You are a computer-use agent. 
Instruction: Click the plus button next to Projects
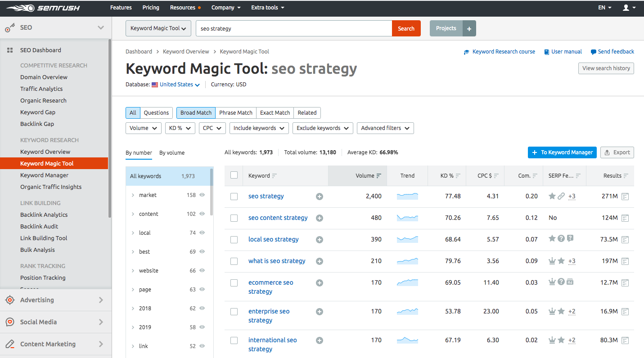(x=469, y=28)
